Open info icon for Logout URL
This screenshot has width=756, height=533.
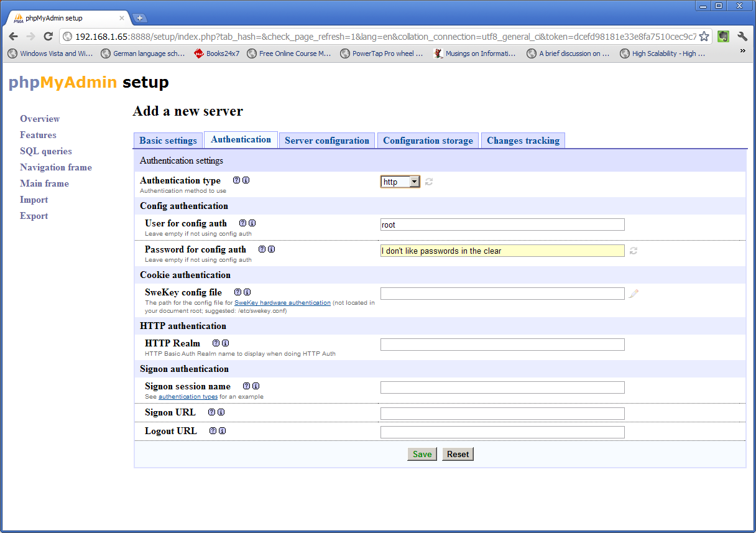pos(223,431)
